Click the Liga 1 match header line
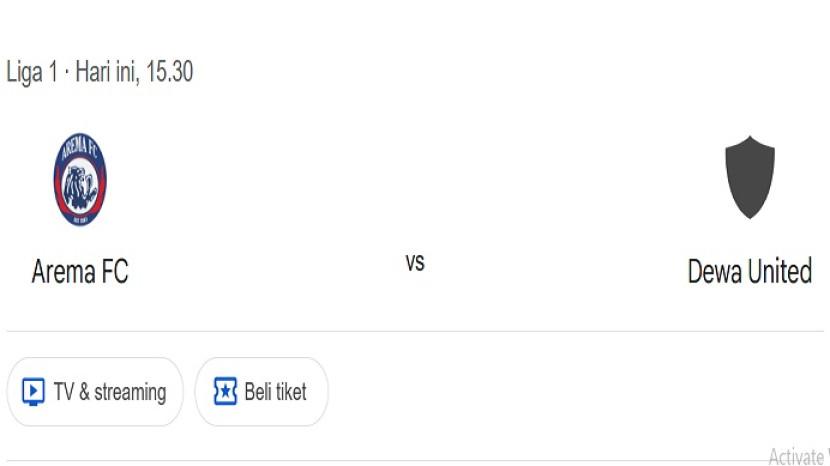Image resolution: width=830 pixels, height=466 pixels. pos(100,73)
